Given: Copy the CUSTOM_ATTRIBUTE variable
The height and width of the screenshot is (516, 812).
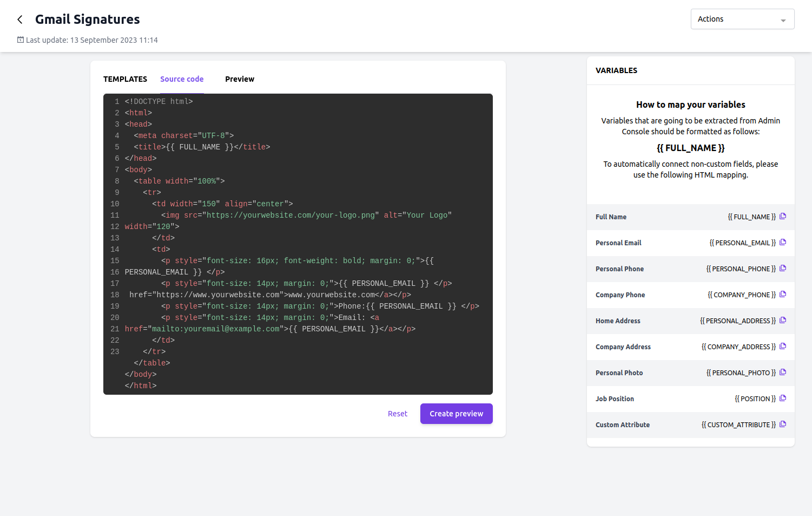Looking at the screenshot, I should 783,424.
